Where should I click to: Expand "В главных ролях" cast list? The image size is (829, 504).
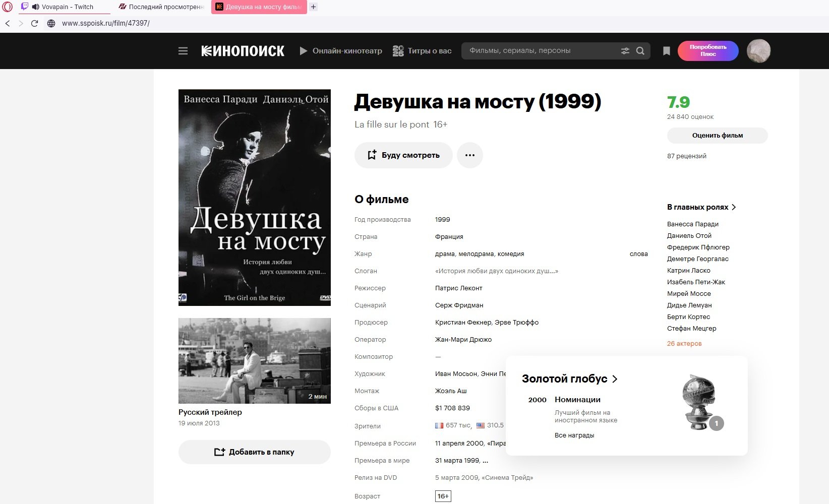[x=701, y=207]
